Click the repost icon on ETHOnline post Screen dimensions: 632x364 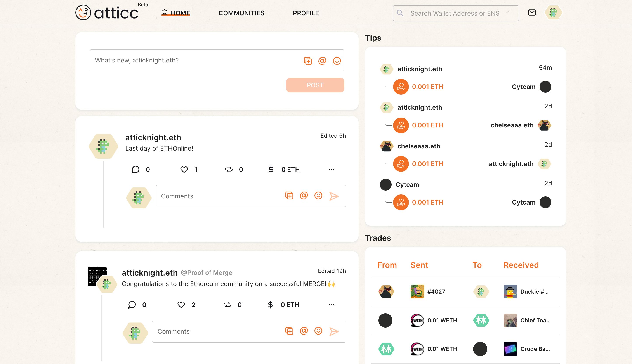click(x=229, y=170)
